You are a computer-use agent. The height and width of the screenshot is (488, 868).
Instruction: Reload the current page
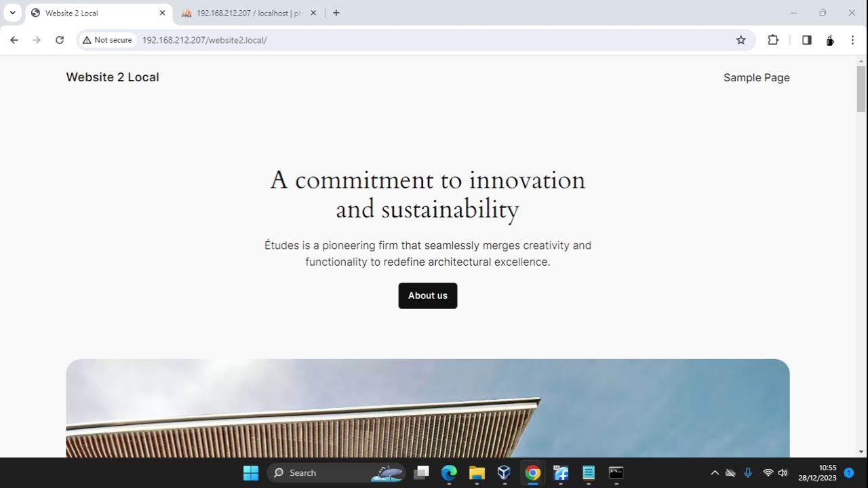[x=60, y=40]
